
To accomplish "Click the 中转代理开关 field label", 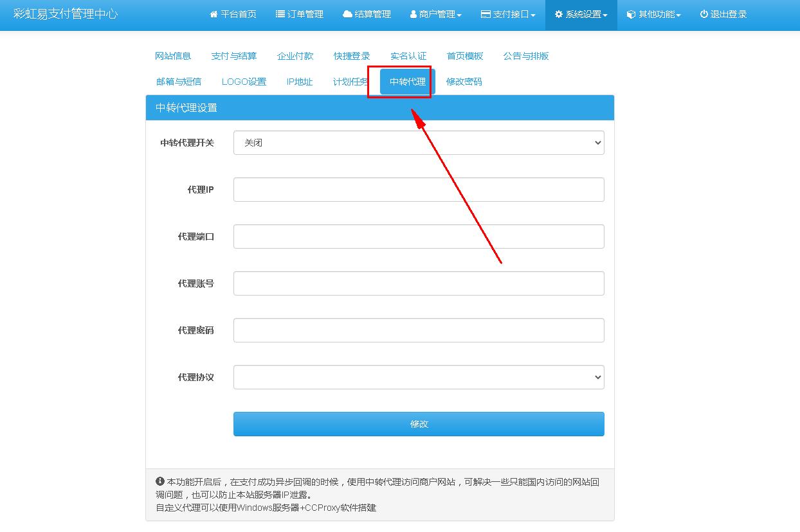I will point(187,143).
